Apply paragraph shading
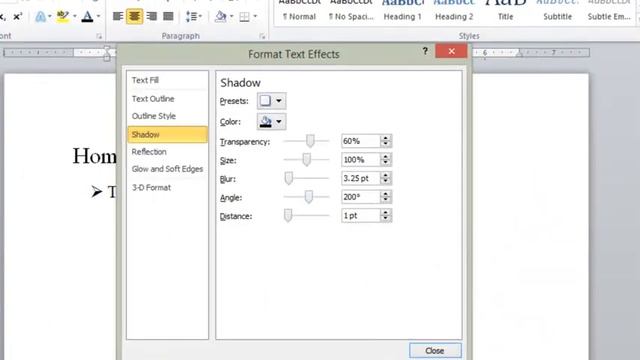 [220, 17]
